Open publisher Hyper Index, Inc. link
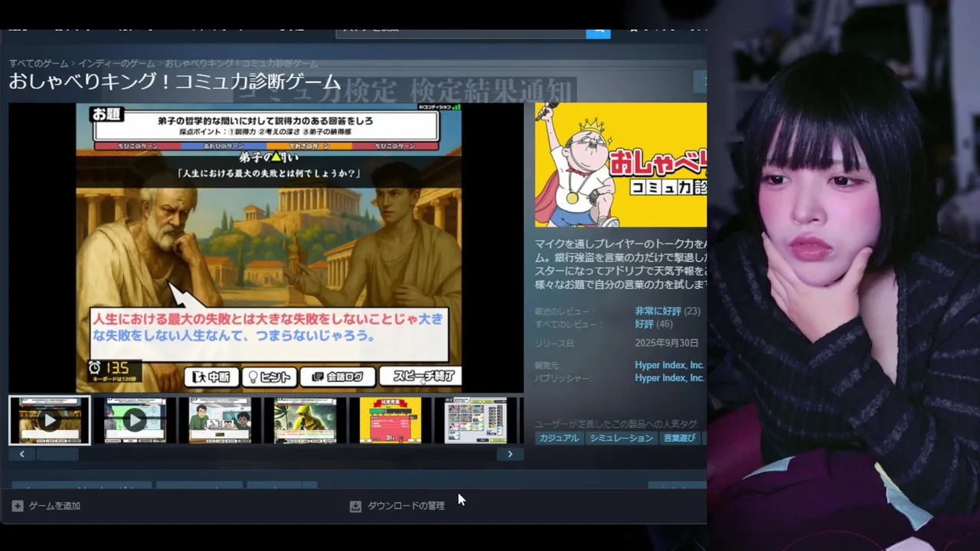This screenshot has height=551, width=980. tap(669, 378)
